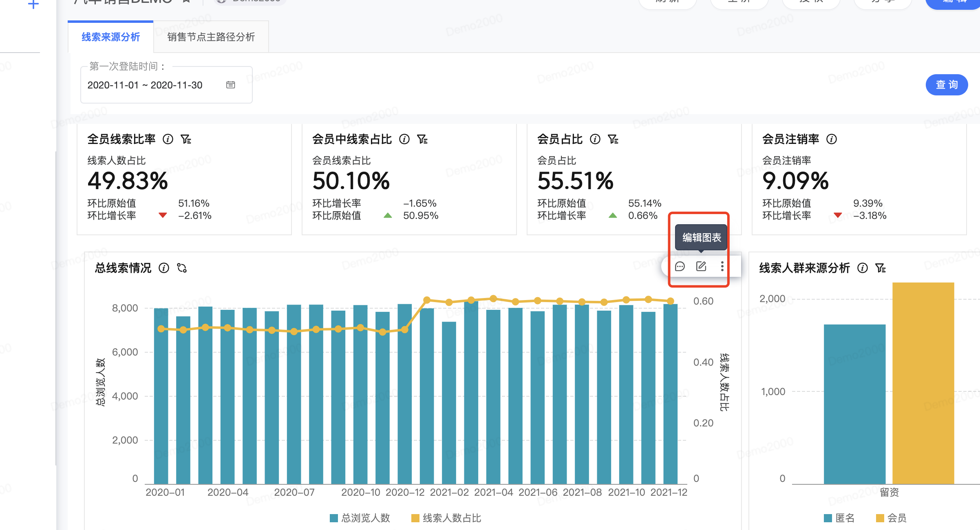The width and height of the screenshot is (980, 530).
Task: Toggle 会员 legend swatch
Action: [880, 518]
